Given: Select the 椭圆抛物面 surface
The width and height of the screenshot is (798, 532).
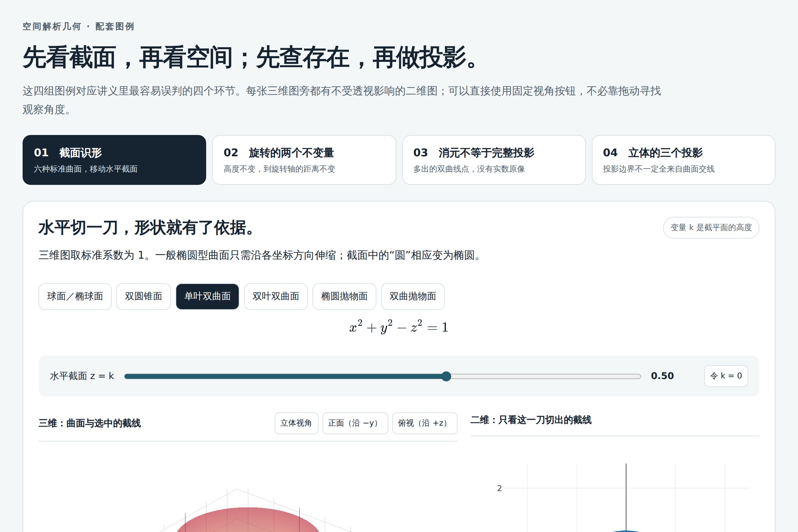Looking at the screenshot, I should [x=344, y=297].
